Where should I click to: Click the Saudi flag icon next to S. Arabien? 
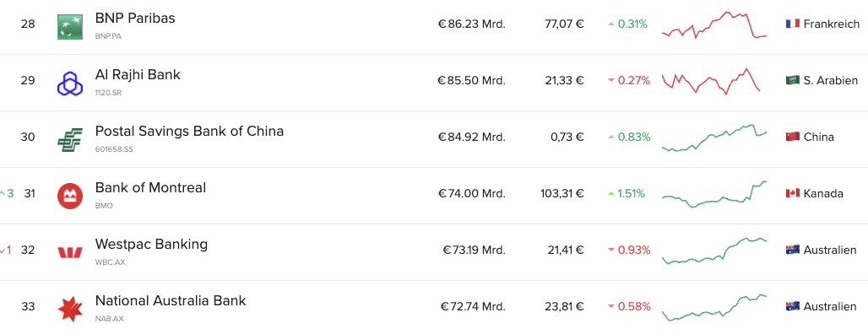tap(793, 80)
